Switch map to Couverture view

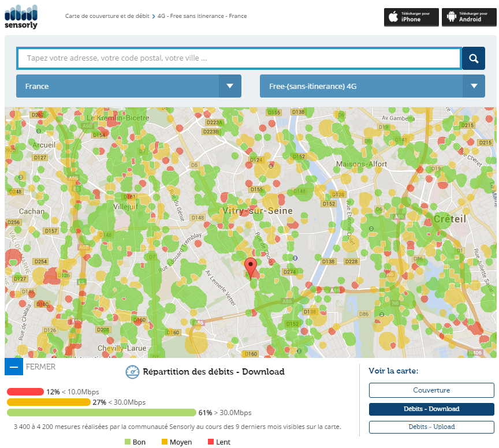[431, 390]
